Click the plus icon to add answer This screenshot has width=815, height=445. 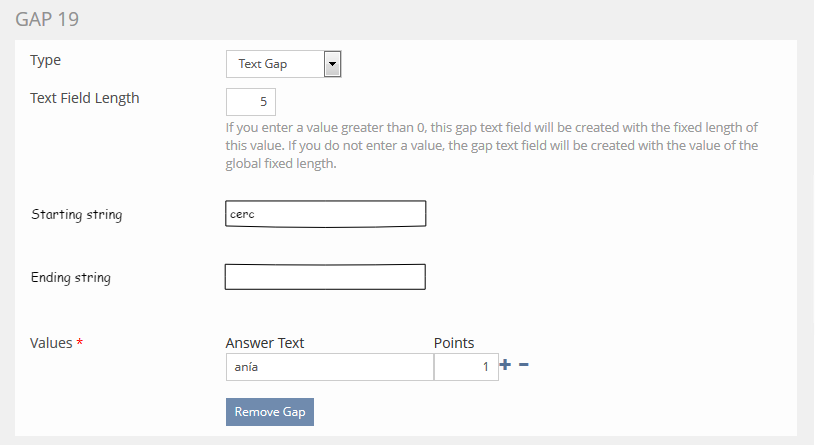505,366
